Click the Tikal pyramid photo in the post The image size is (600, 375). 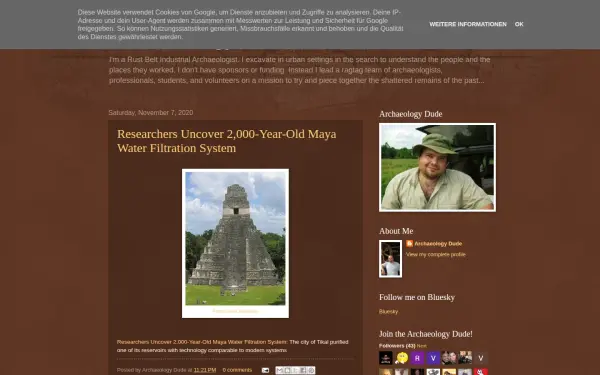pyautogui.click(x=235, y=238)
